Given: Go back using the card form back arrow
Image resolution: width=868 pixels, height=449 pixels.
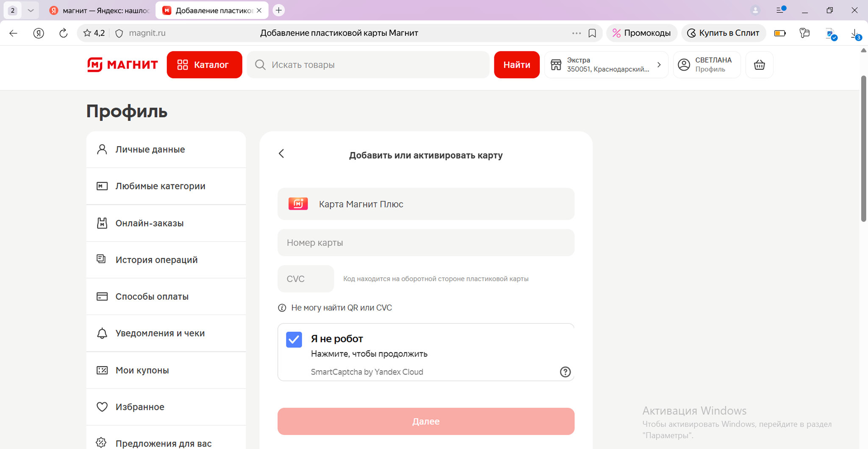Looking at the screenshot, I should pos(282,153).
